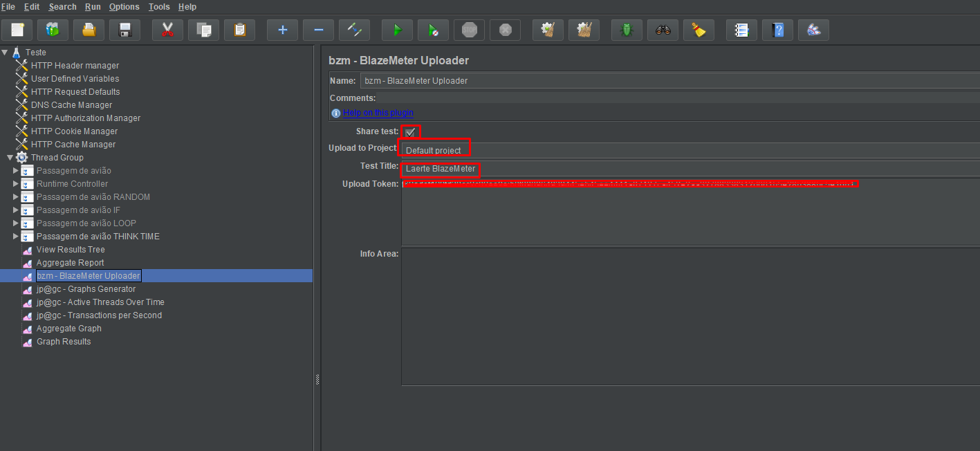Start the test with green play icon
Screen dimensions: 980x451
coord(397,30)
